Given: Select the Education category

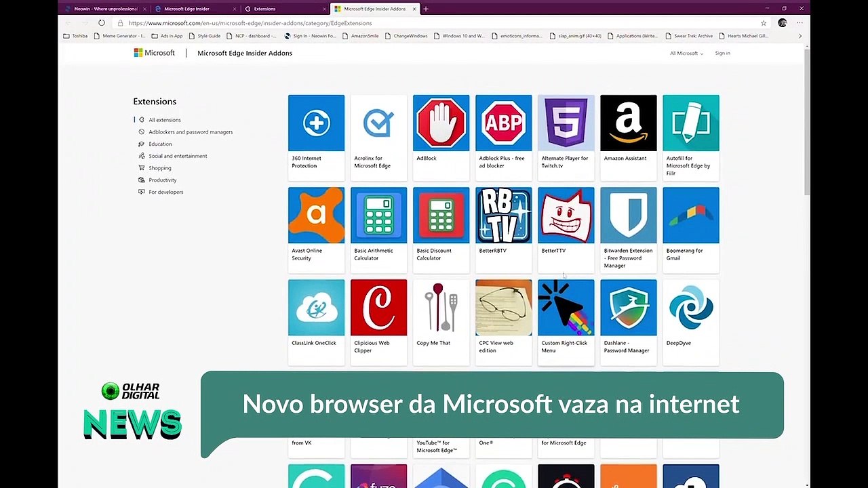Looking at the screenshot, I should tap(155, 144).
